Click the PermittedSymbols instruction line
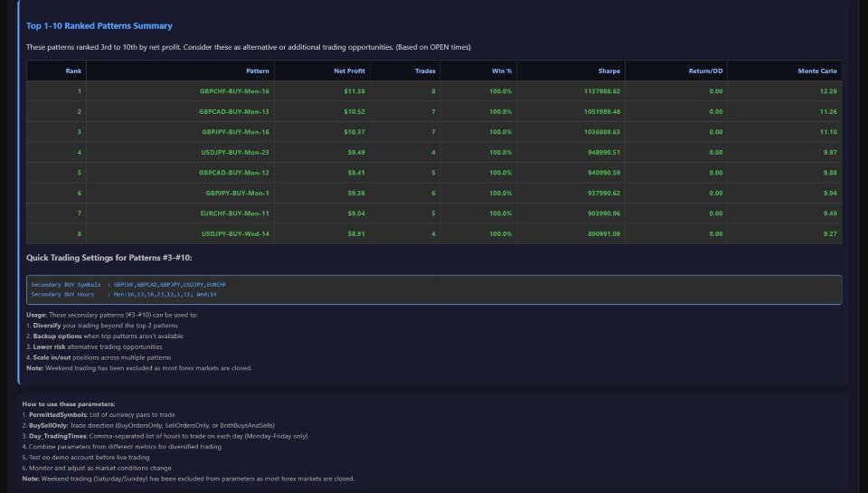Viewport: 868px width, 493px height. coord(99,415)
